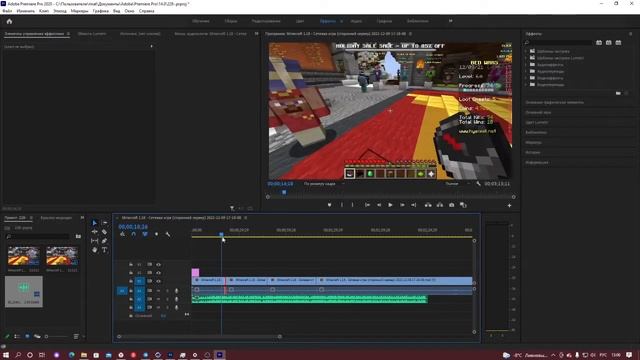Click the Extract button
Screen dimensions: 640x360
tap(440, 205)
